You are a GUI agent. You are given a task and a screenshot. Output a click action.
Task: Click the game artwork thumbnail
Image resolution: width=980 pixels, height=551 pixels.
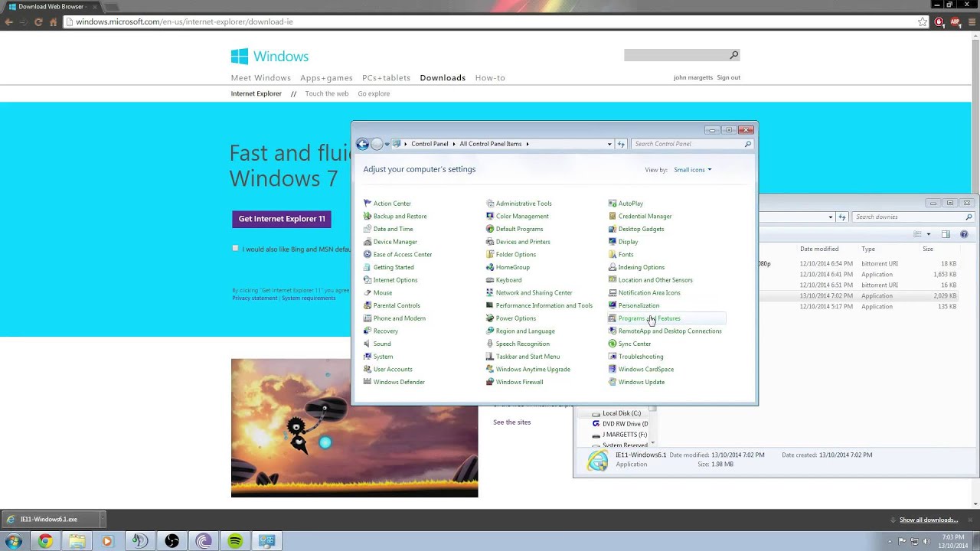tap(354, 428)
